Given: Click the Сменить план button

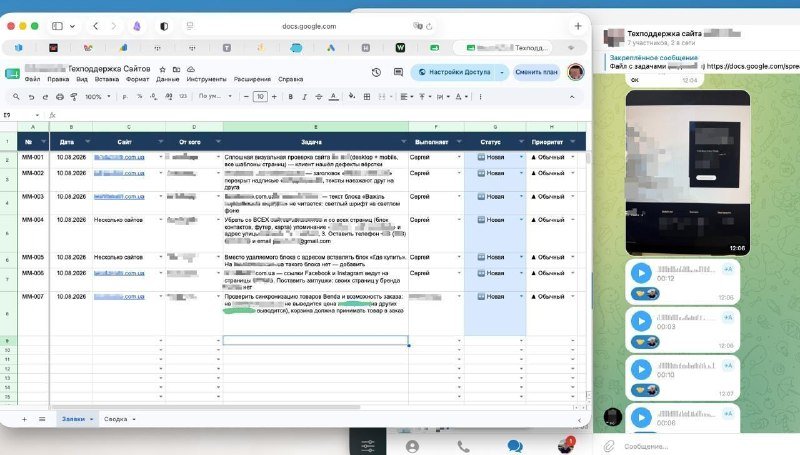Looking at the screenshot, I should [536, 72].
